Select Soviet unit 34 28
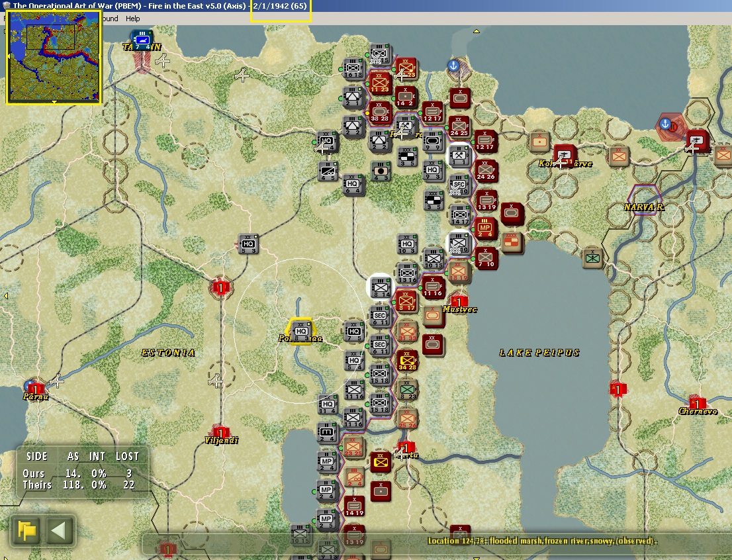The height and width of the screenshot is (560, 732). coord(406,360)
